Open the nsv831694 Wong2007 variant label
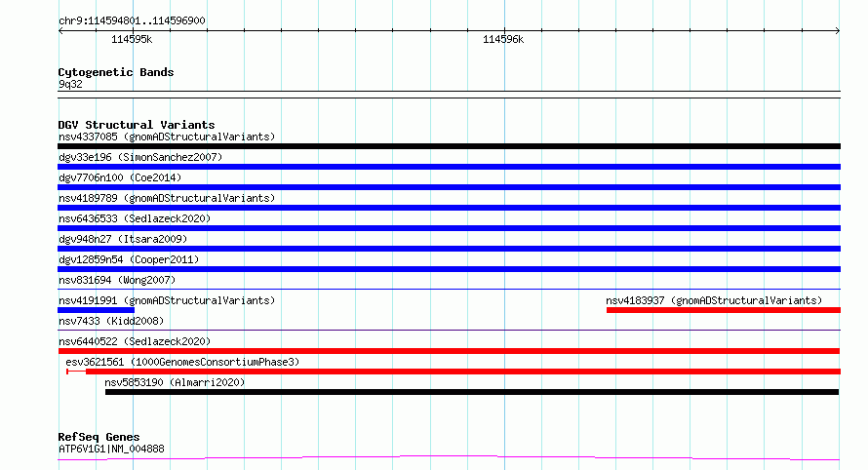 117,280
